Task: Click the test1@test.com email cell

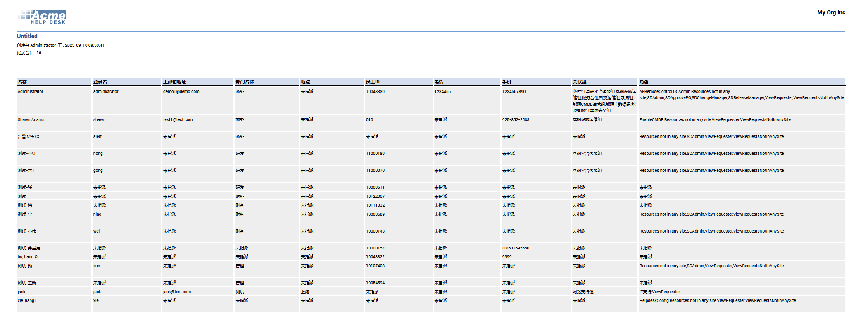Action: [178, 120]
